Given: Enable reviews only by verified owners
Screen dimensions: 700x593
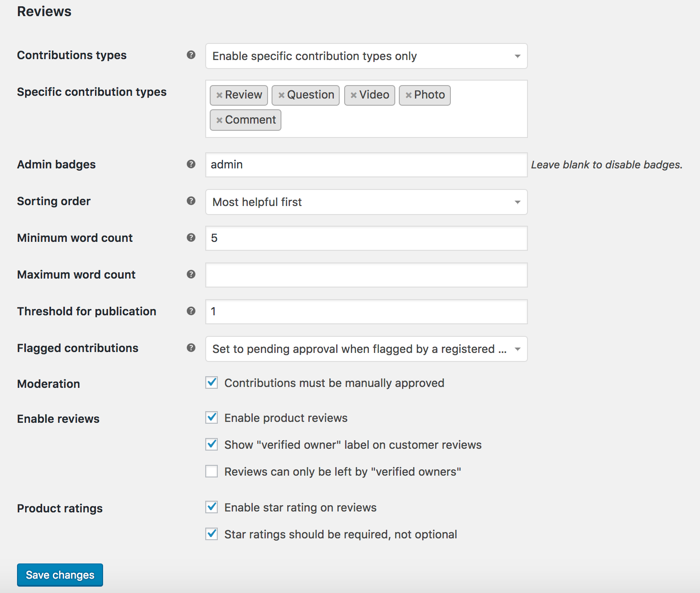Looking at the screenshot, I should pos(211,471).
